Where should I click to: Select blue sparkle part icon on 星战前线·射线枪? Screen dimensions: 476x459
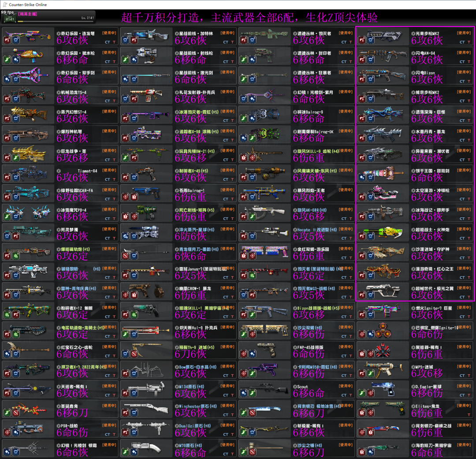(x=134, y=60)
